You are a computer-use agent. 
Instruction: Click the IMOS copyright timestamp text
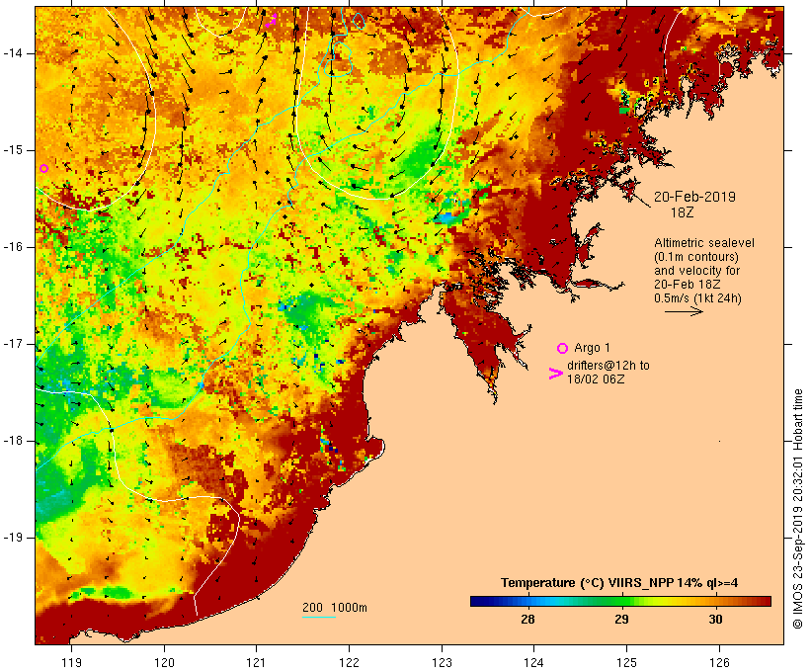point(798,509)
